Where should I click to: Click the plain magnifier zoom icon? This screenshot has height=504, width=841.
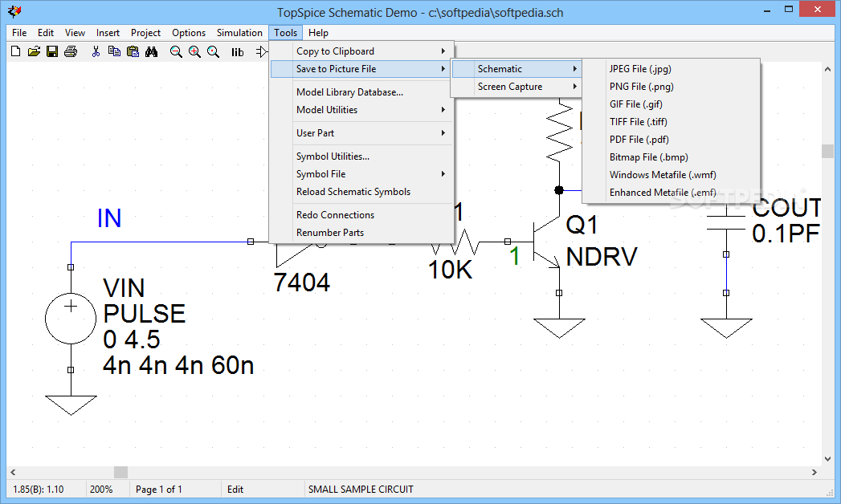(214, 51)
